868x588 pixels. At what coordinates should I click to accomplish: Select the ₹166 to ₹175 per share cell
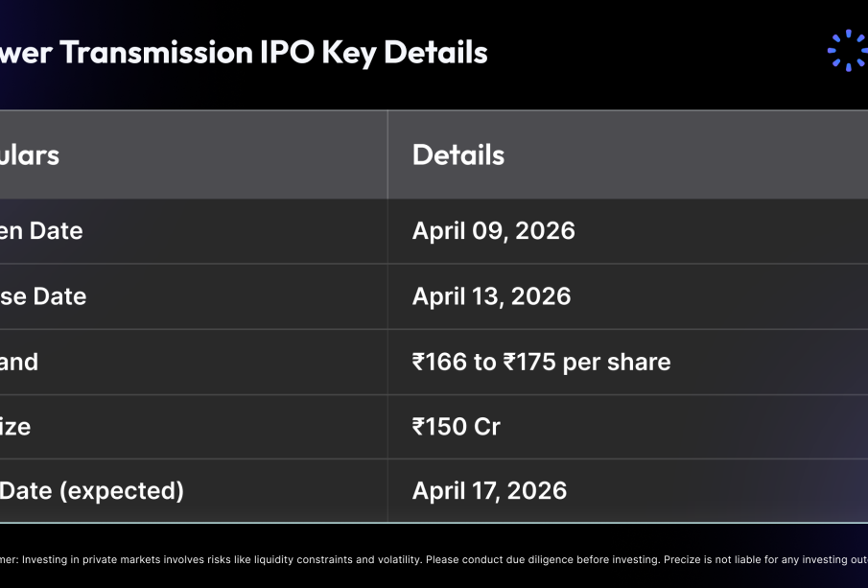(541, 362)
